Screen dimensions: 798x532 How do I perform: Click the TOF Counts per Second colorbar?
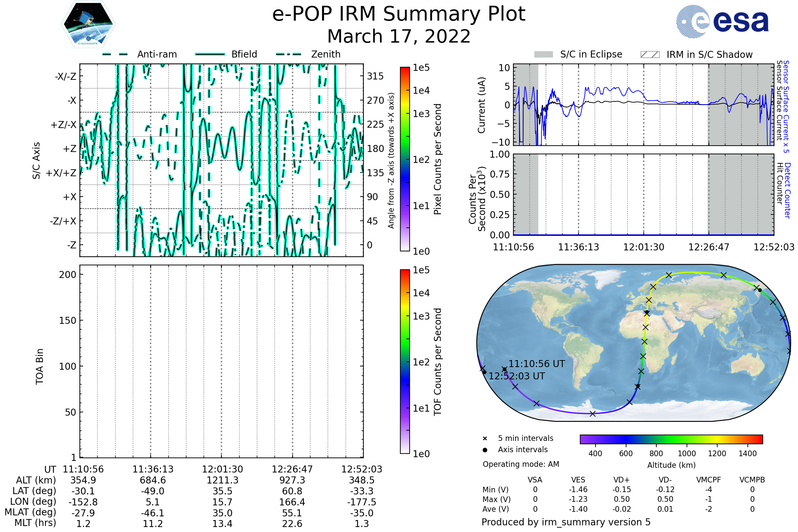(405, 361)
